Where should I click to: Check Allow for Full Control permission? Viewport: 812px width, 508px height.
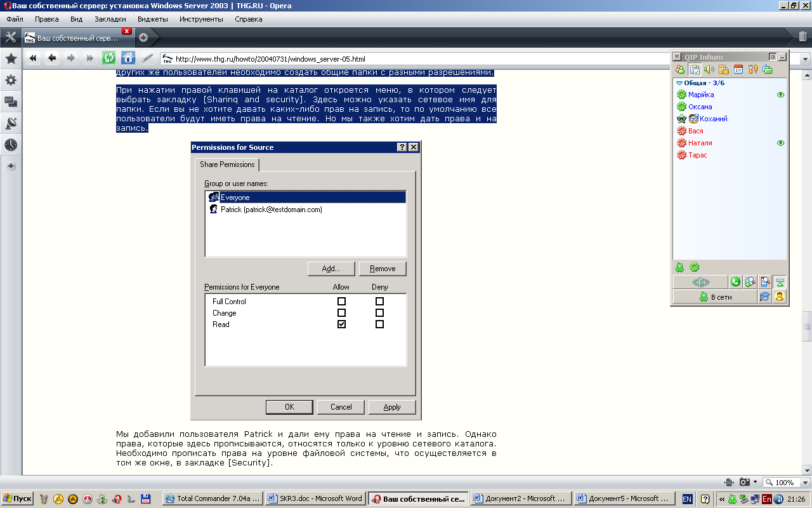(341, 302)
